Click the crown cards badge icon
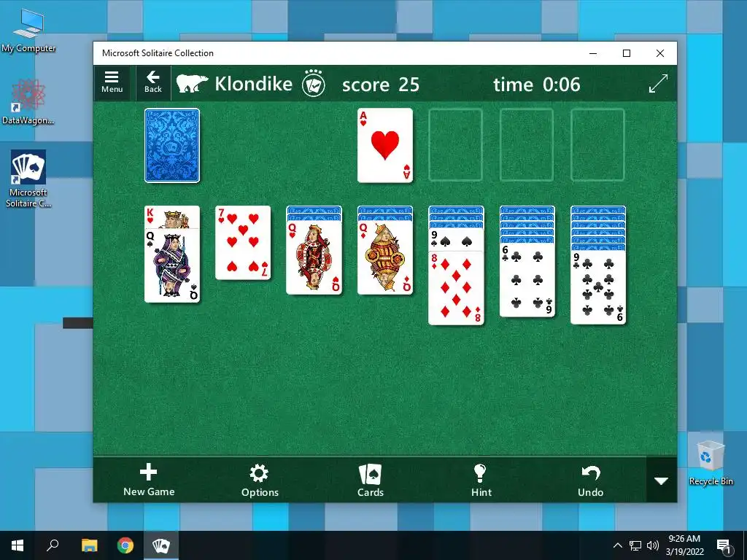Viewport: 747px width, 560px height. [x=314, y=84]
